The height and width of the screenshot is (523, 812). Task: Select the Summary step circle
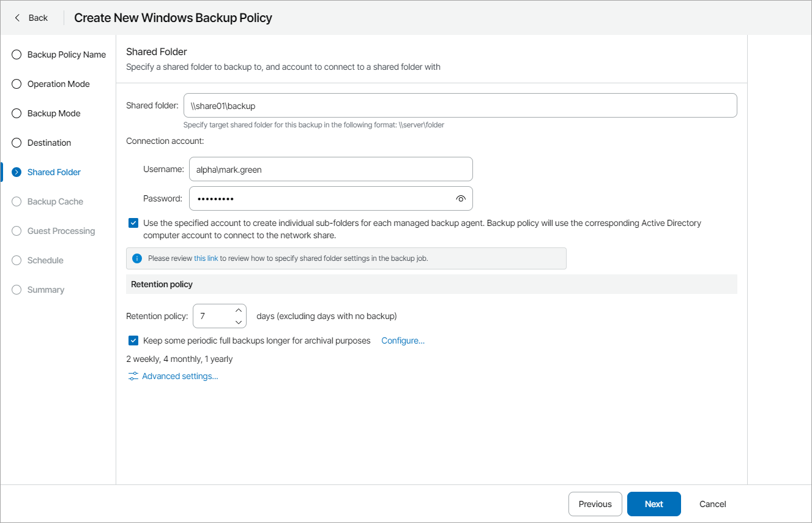(16, 290)
